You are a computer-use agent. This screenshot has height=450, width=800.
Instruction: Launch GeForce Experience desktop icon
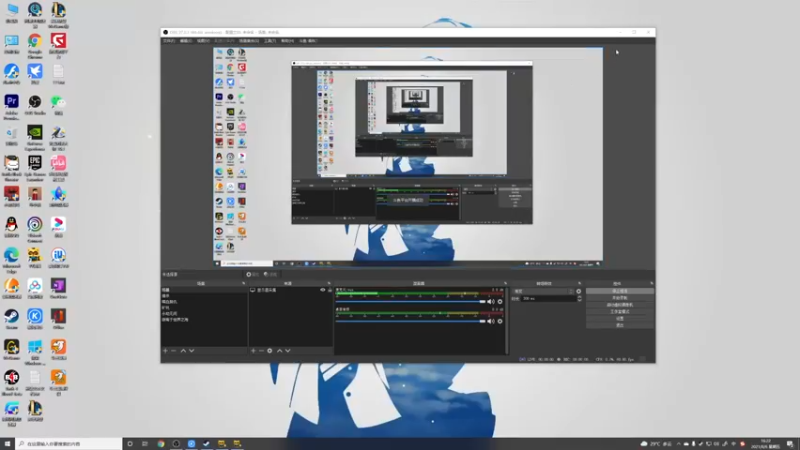click(35, 132)
